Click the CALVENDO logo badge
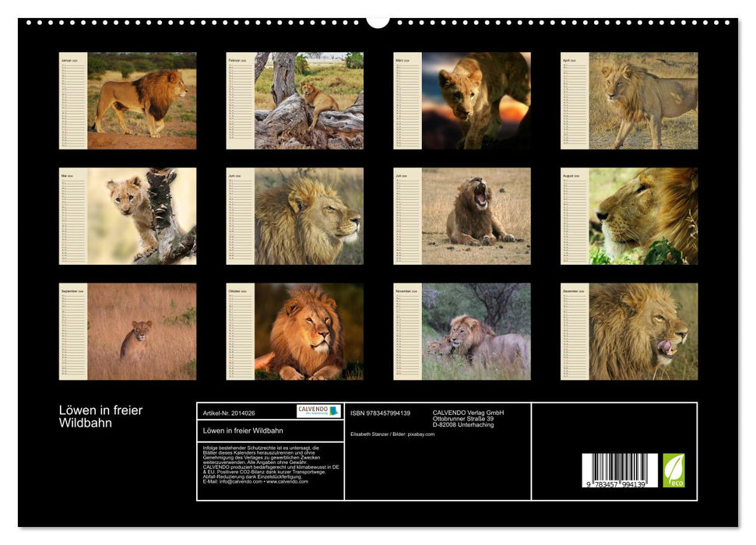756x545 pixels. point(318,411)
